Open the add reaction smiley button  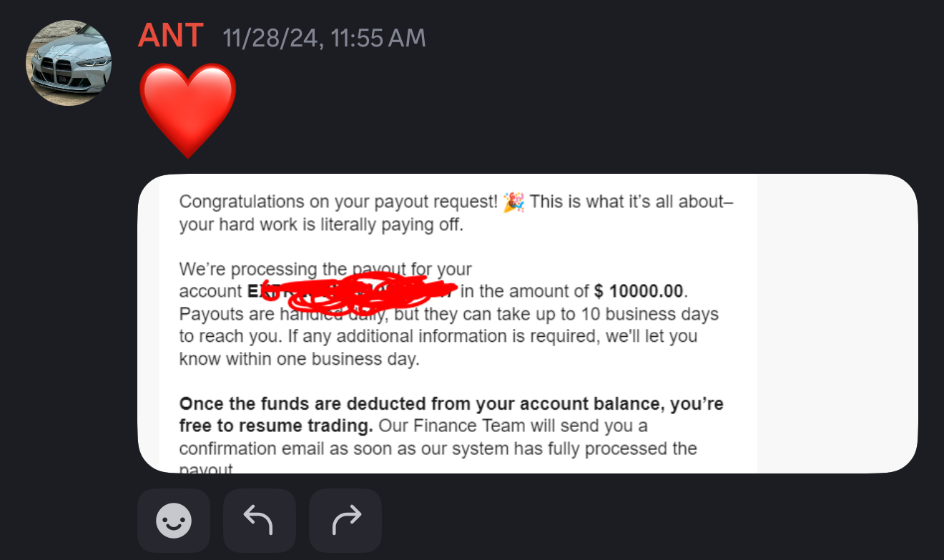[174, 521]
